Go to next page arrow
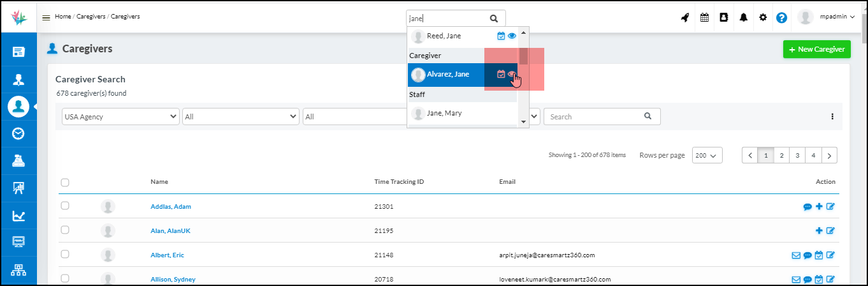The image size is (868, 286). pyautogui.click(x=829, y=155)
